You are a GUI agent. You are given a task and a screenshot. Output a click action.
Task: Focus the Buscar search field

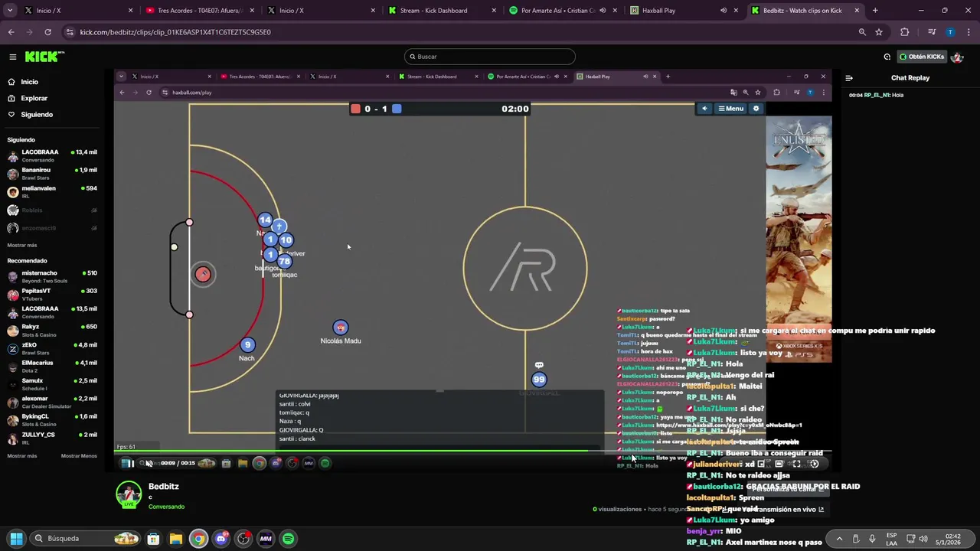pyautogui.click(x=490, y=57)
